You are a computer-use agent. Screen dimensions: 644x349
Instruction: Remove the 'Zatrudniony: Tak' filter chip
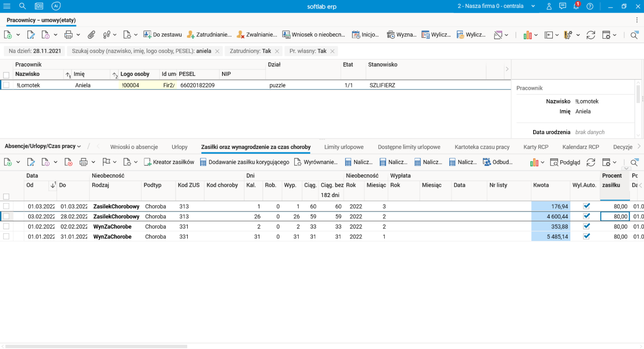(x=277, y=51)
